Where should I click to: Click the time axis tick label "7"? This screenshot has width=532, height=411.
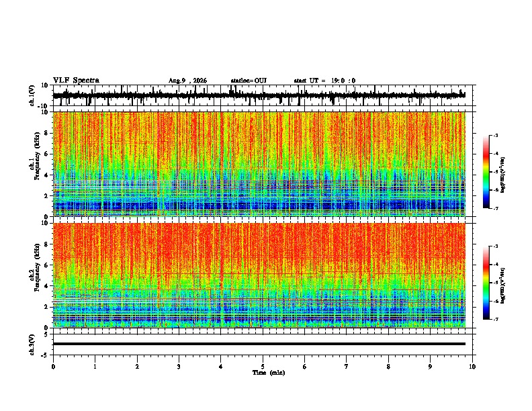[x=347, y=367]
